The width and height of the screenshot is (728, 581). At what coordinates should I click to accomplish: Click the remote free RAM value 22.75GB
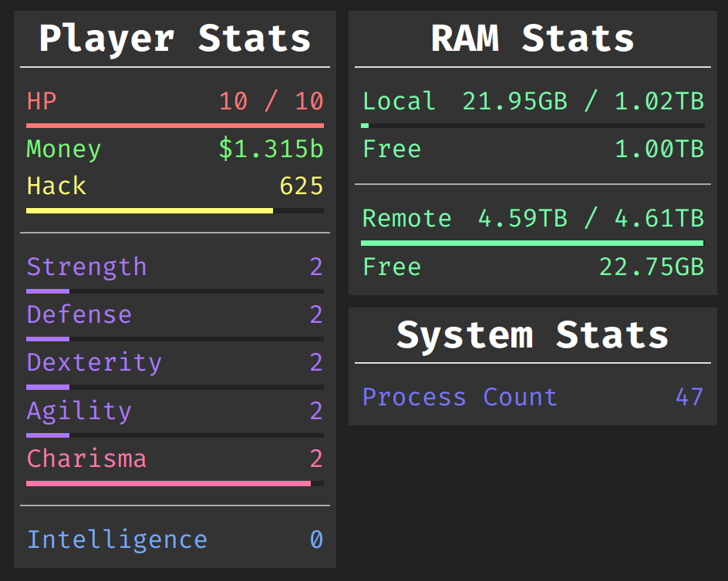pyautogui.click(x=652, y=267)
